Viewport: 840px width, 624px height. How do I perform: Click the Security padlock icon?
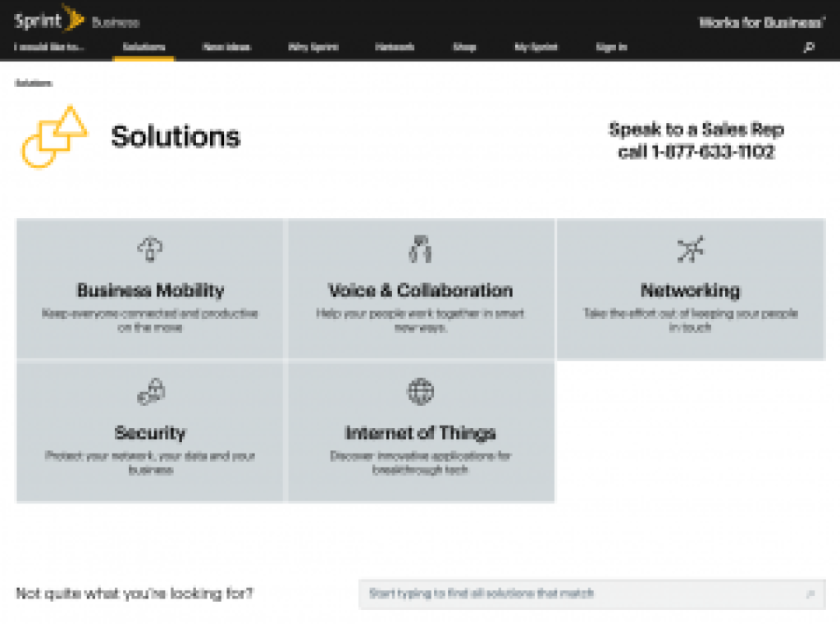point(150,391)
